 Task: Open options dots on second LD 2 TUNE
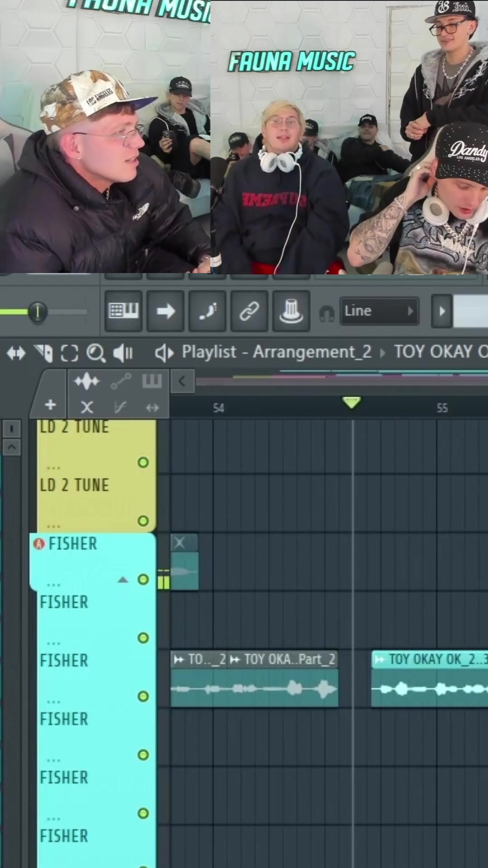53,526
